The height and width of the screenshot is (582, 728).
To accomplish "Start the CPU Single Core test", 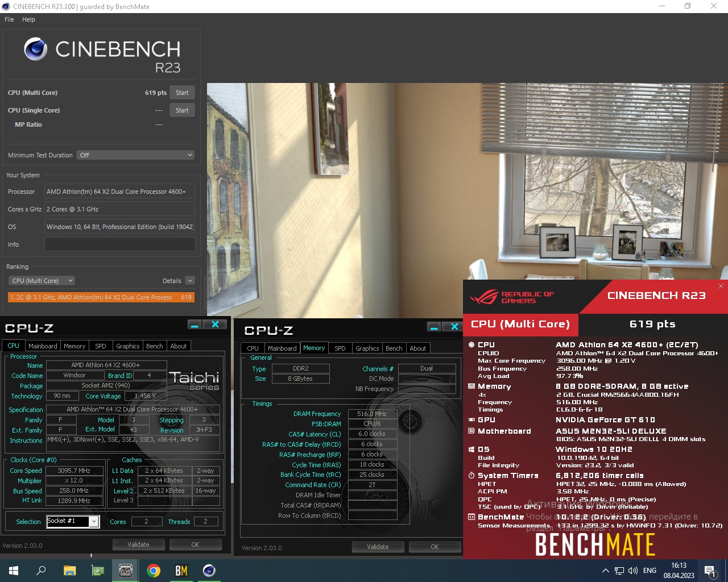I will 182,110.
